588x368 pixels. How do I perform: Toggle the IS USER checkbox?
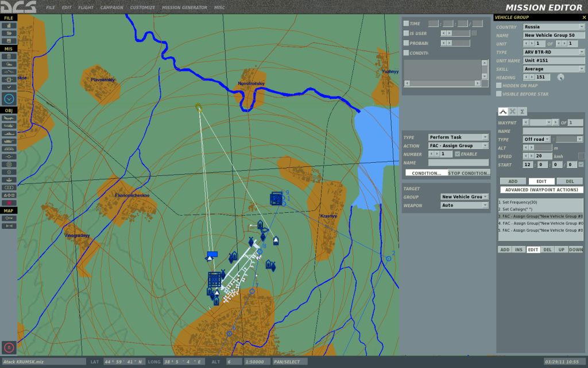[x=406, y=33]
